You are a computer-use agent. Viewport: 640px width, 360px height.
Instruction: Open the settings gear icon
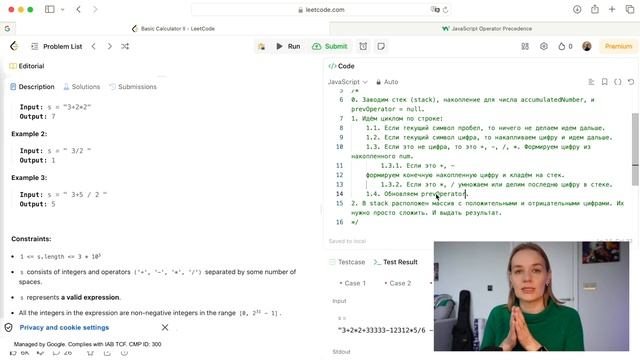click(544, 47)
